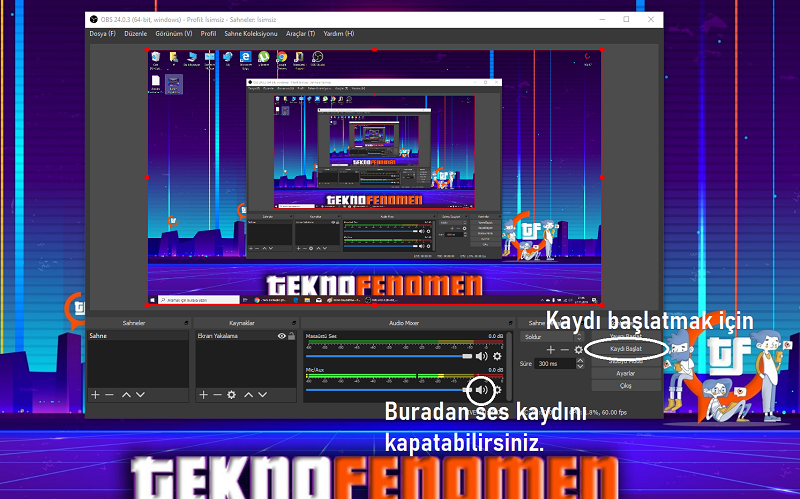Viewport: 800px width, 499px height.
Task: Add a transition with the plus icon
Action: click(551, 350)
